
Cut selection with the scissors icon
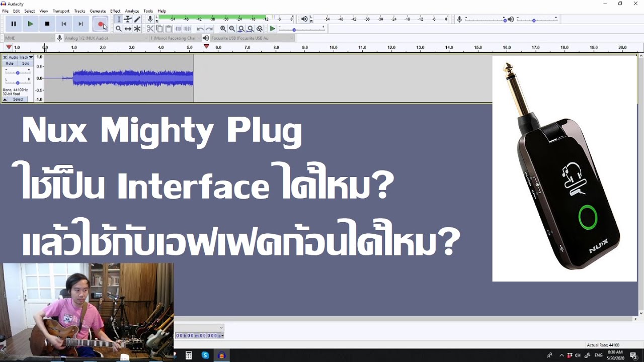click(x=150, y=29)
